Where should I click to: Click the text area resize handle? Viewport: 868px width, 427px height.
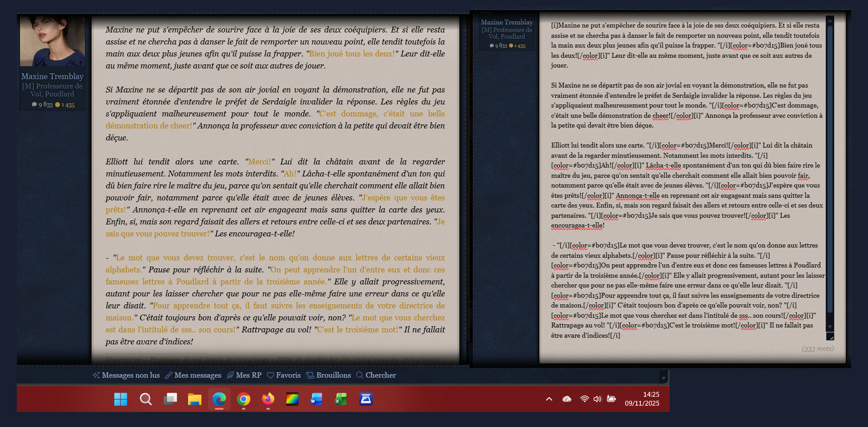pos(830,337)
